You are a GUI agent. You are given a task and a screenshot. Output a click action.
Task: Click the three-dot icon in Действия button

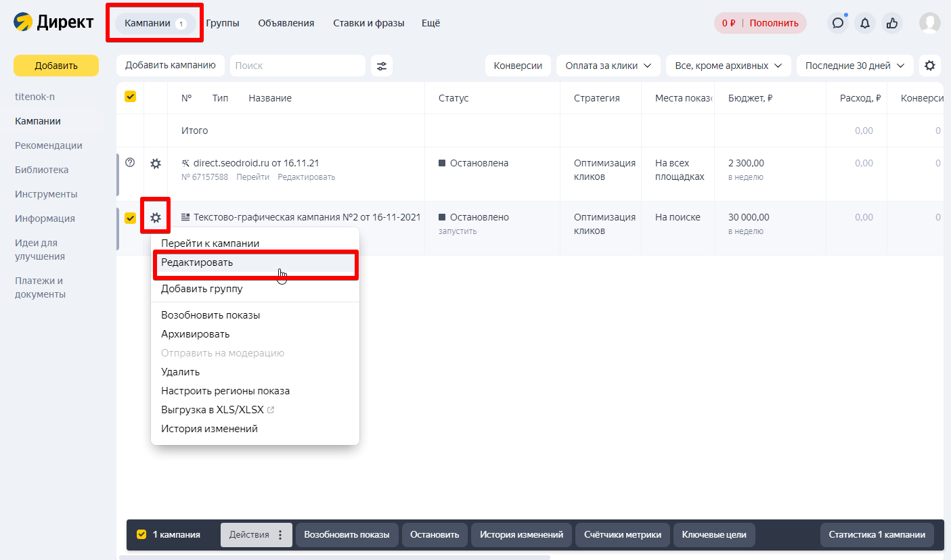point(280,534)
